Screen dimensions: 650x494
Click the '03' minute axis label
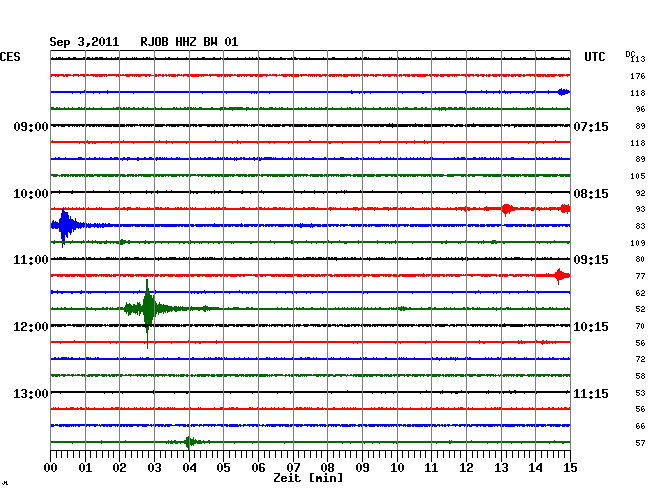154,467
